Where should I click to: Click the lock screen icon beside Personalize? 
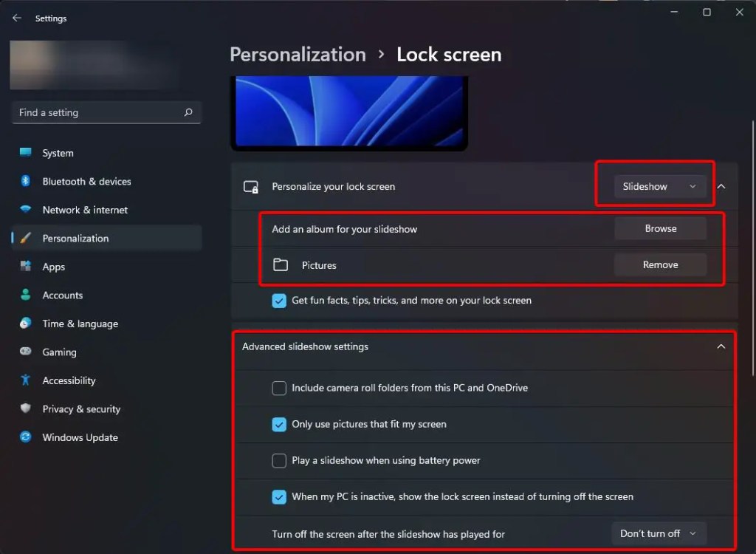[251, 187]
